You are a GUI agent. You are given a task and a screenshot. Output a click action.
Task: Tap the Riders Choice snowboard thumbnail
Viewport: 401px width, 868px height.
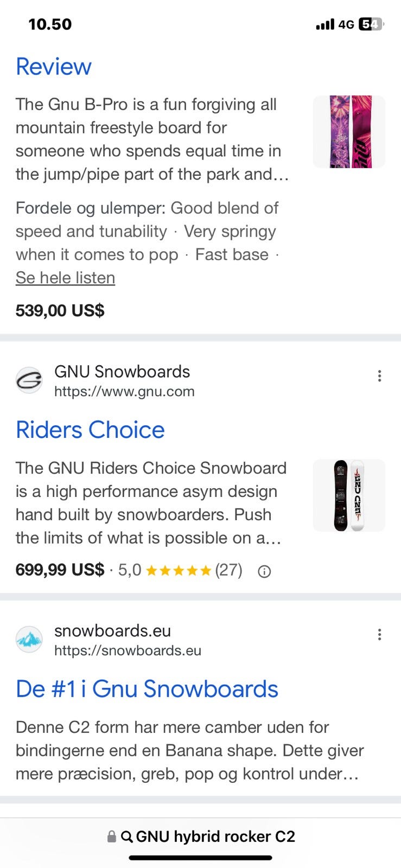pos(349,495)
